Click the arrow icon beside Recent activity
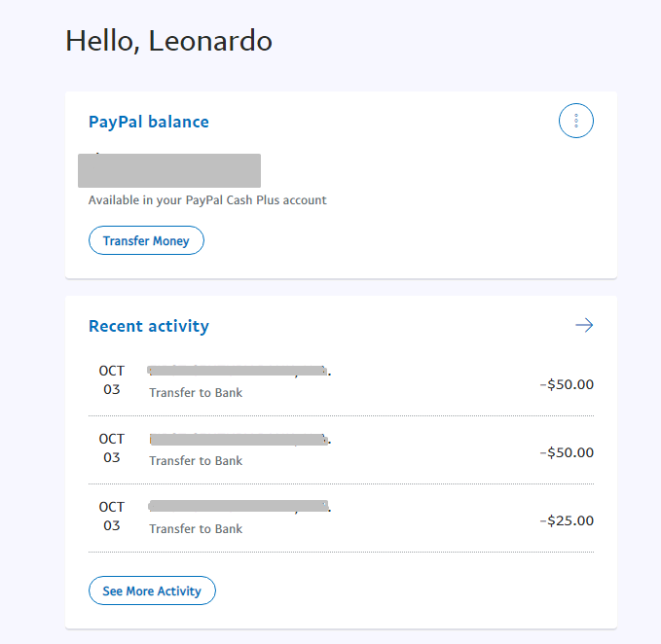Screen dimensions: 661x644 tap(584, 325)
